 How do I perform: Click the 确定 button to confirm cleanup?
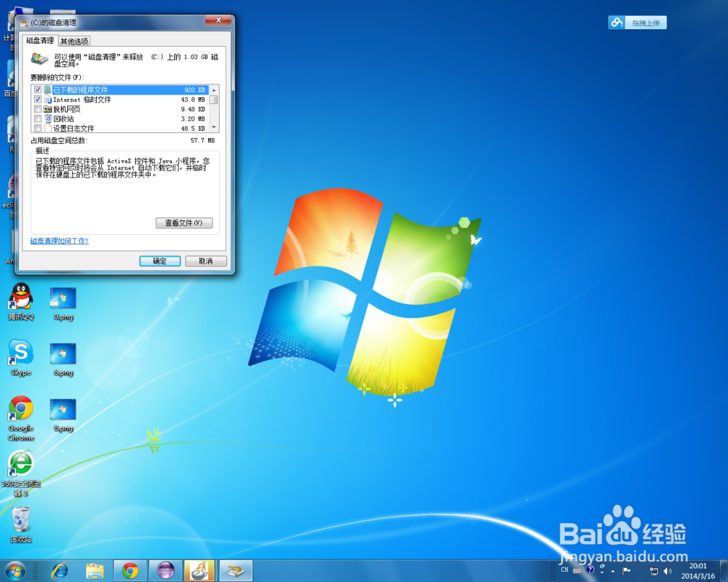159,260
